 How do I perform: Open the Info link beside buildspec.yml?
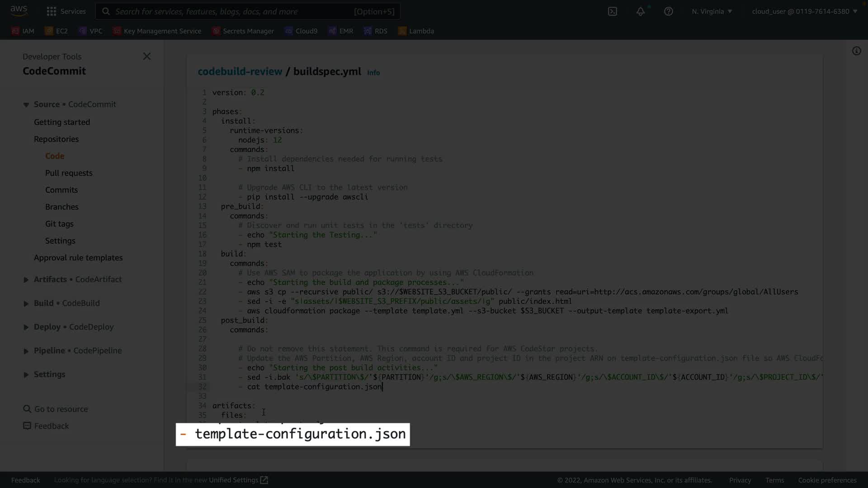pos(373,73)
